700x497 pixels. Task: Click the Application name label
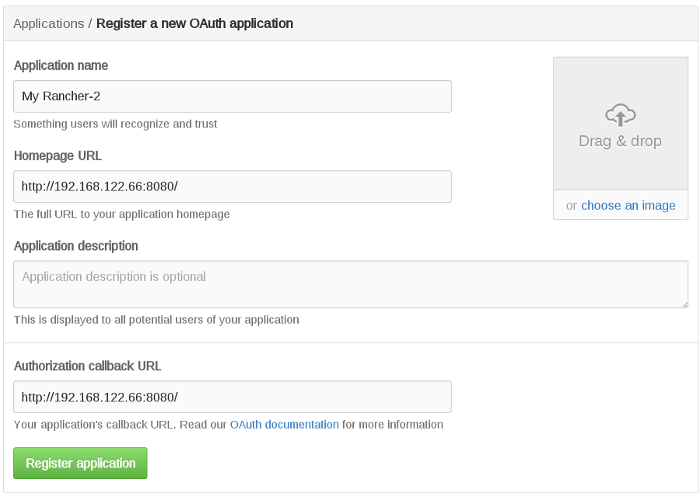[61, 65]
